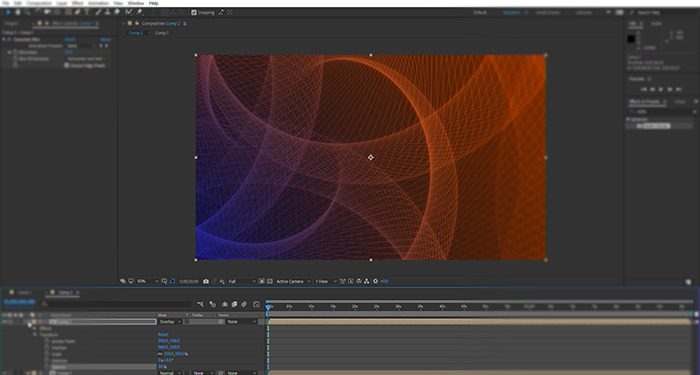
Task: Open the Blur Dimensions dropdown
Action: (x=88, y=58)
